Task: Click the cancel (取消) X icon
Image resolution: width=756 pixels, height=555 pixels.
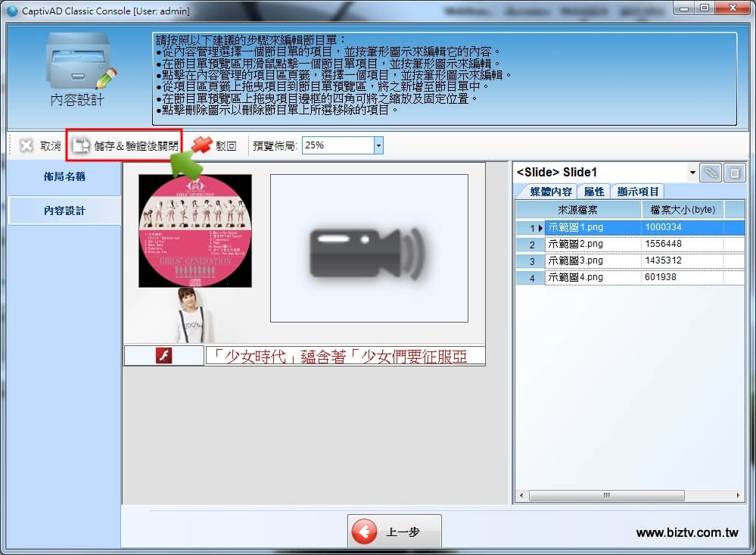Action: coord(27,145)
